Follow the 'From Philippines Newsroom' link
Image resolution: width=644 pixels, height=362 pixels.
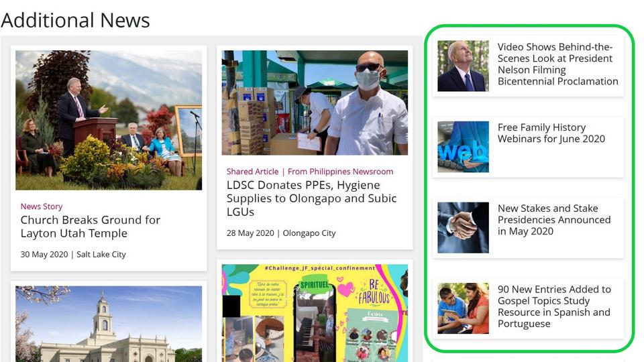pos(341,172)
